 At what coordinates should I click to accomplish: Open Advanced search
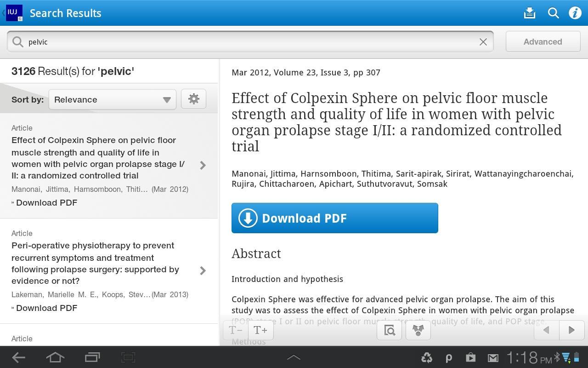(543, 42)
